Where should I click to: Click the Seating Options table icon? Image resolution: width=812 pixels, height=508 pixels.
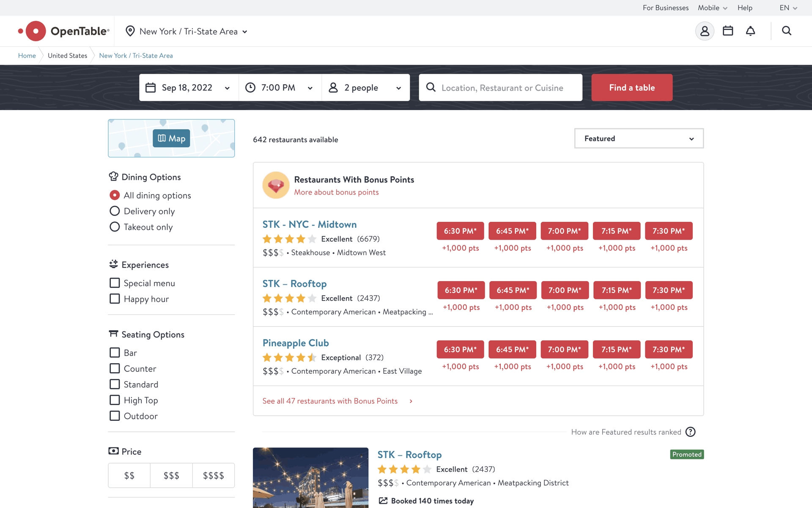(113, 334)
